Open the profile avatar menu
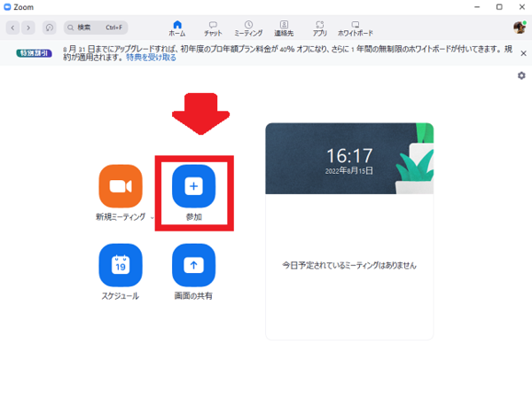The width and height of the screenshot is (532, 399). (x=519, y=27)
